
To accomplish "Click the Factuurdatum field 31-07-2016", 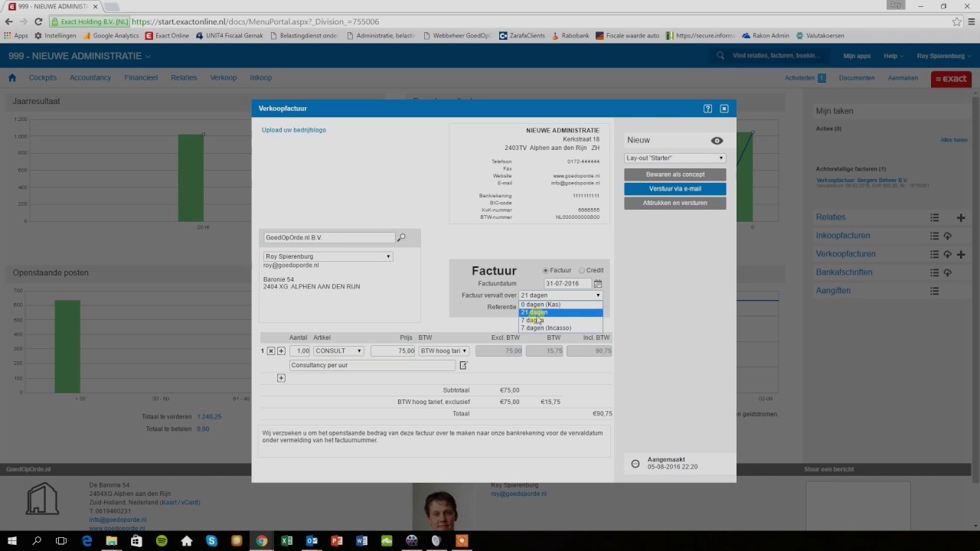I will (x=567, y=284).
